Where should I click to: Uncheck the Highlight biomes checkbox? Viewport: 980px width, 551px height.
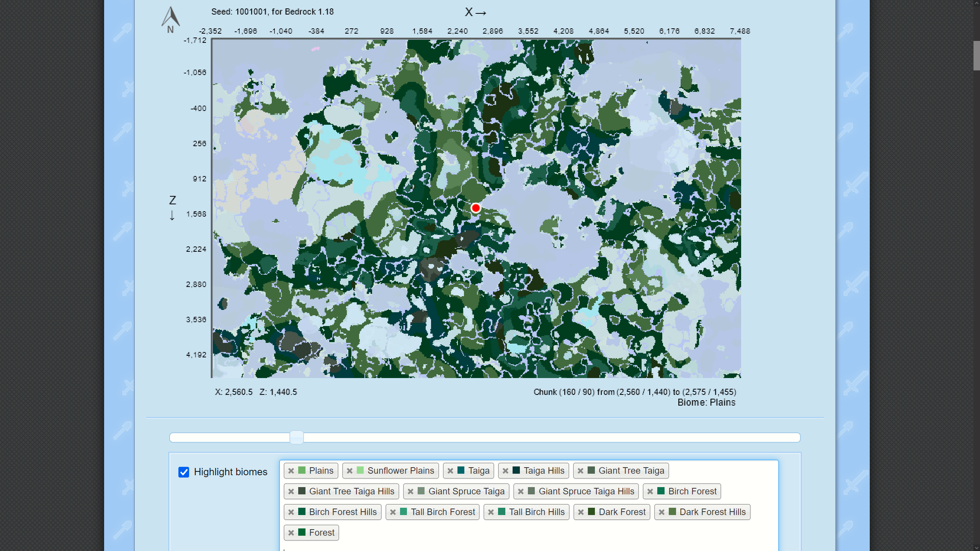(x=184, y=472)
